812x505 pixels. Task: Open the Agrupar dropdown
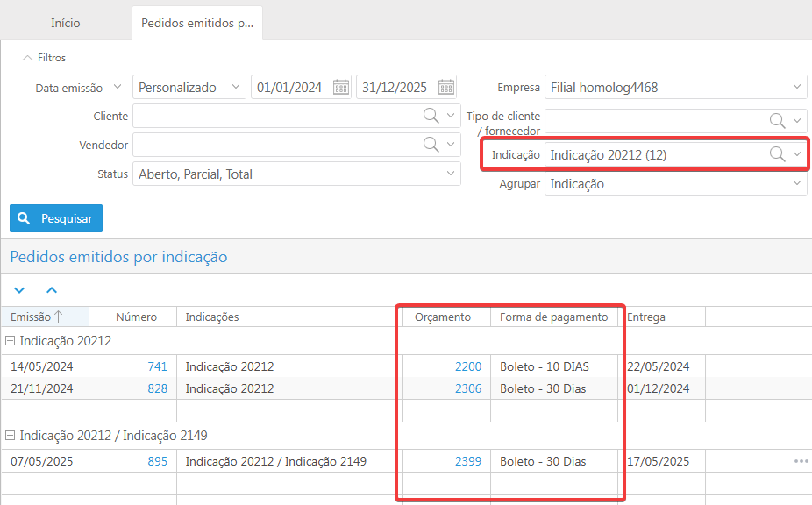click(675, 184)
